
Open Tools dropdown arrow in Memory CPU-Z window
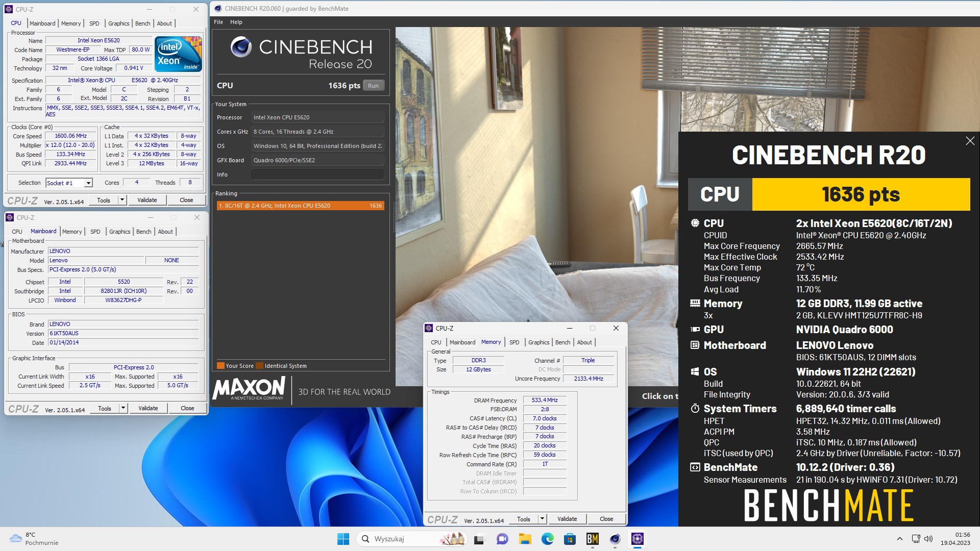(x=542, y=519)
